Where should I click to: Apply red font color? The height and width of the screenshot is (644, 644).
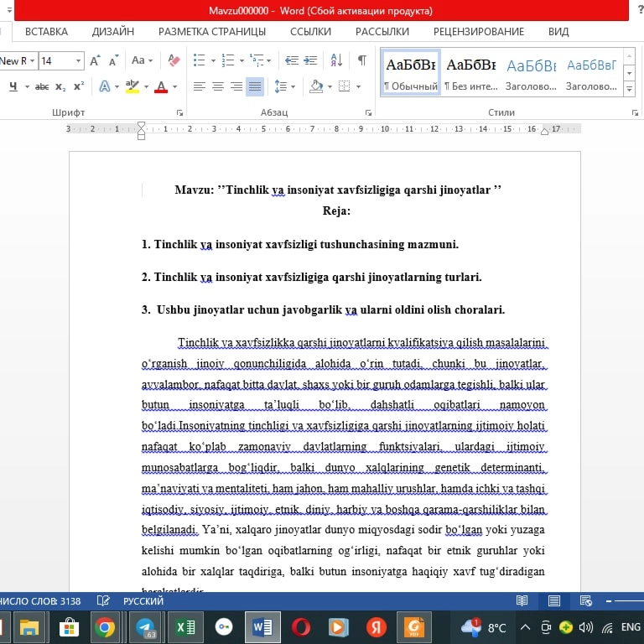[161, 86]
